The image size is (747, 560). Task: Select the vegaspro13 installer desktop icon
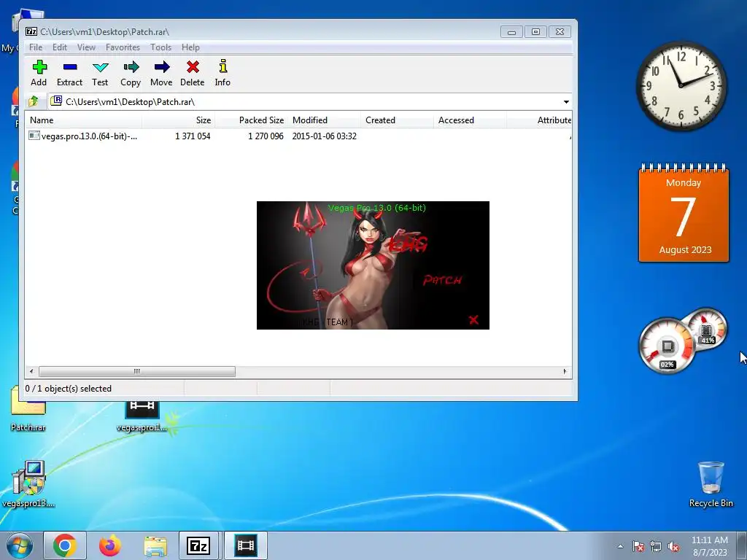[28, 484]
